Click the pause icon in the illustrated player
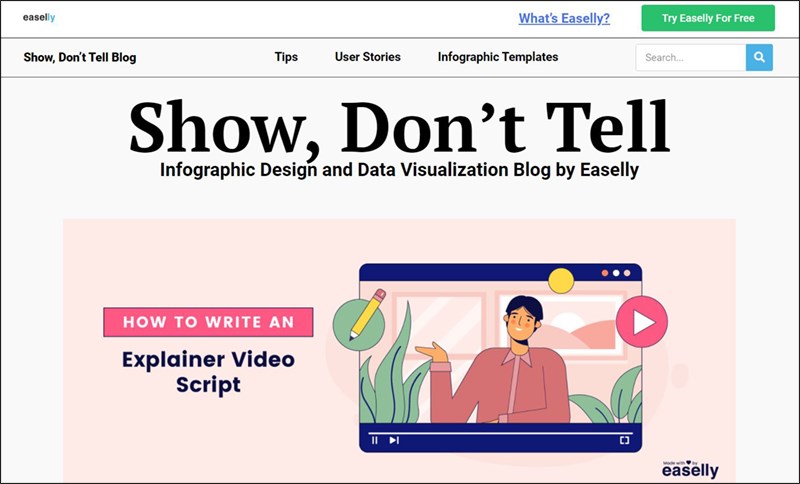The width and height of the screenshot is (800, 484). click(375, 440)
